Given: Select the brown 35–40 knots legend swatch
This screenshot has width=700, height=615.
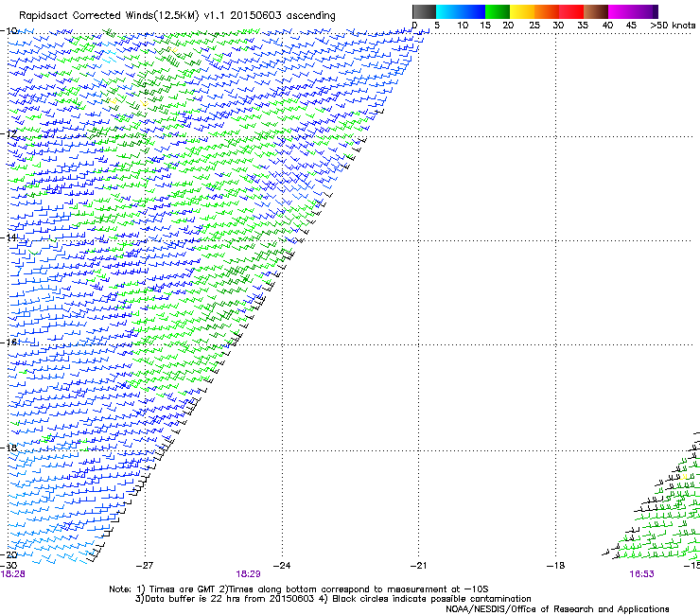Looking at the screenshot, I should pyautogui.click(x=596, y=11).
